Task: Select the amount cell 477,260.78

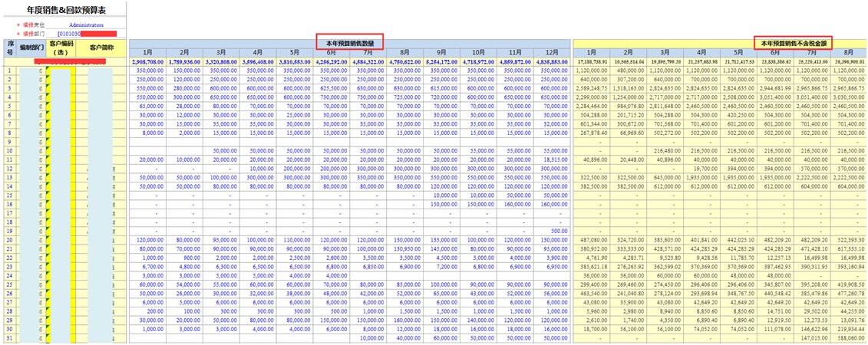Action: click(x=849, y=292)
